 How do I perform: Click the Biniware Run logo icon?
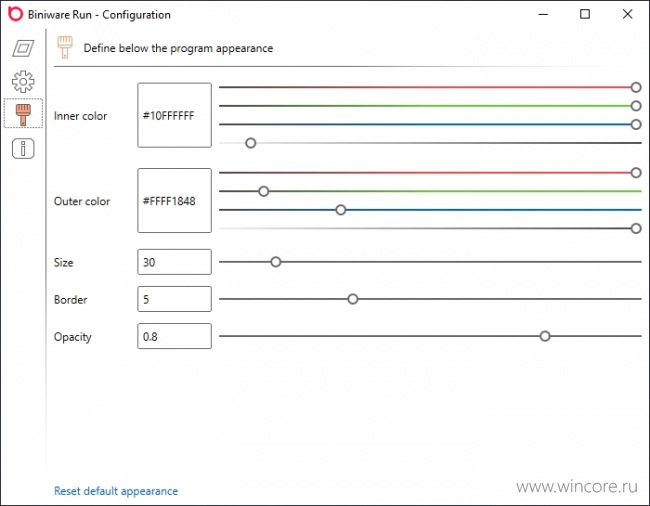[15, 14]
